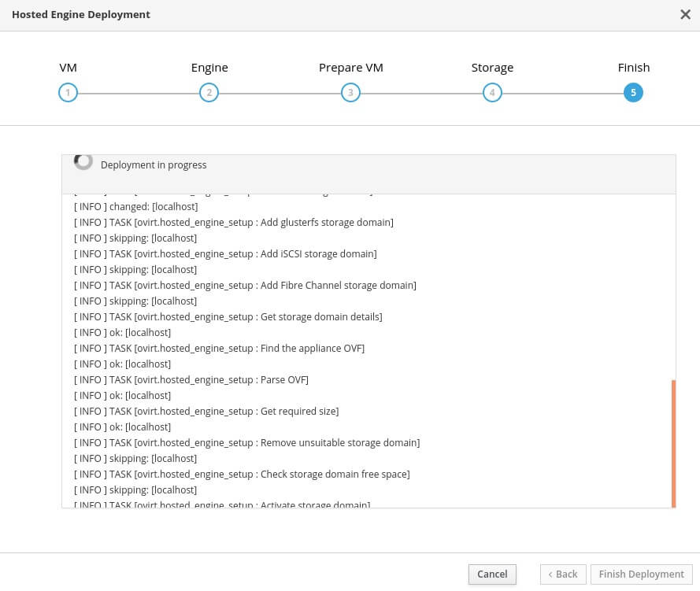Click the "Find the appliance OVF" log line

click(219, 349)
